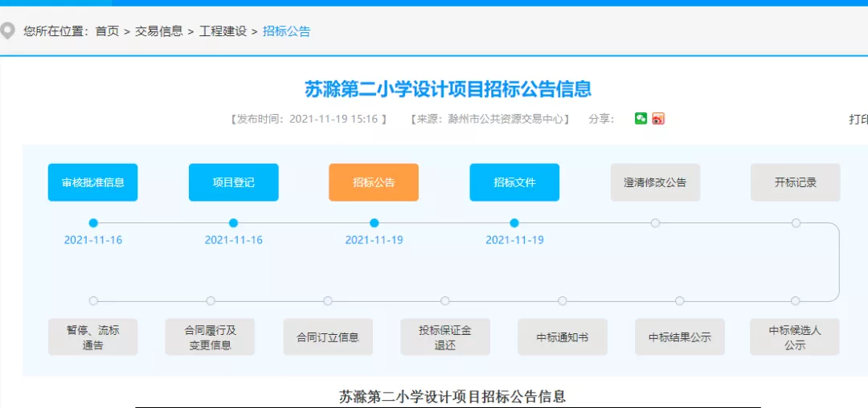
Task: Open the 招标文件 step
Action: [514, 182]
